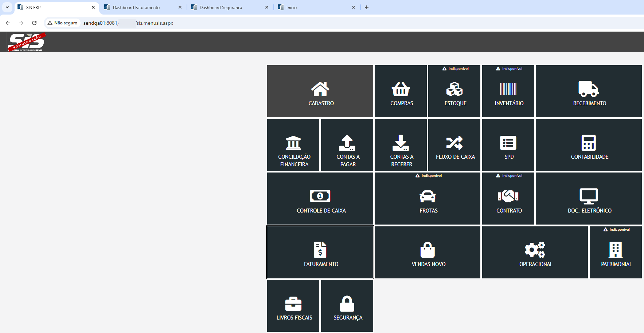Switch to the Inicio browser tab
The image size is (644, 333).
point(292,7)
